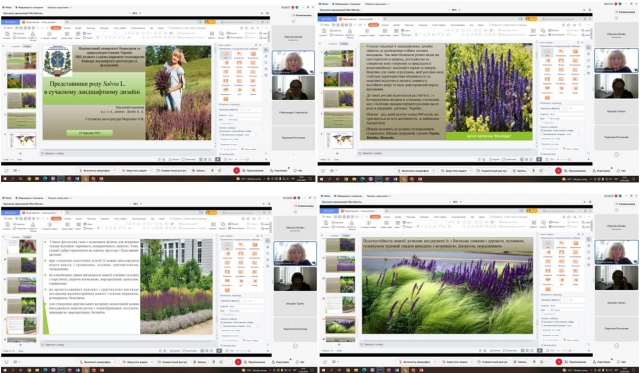The height and width of the screenshot is (373, 640).
Task: Select the world-map slide thumbnail in the Blauhügel salvia slide screenshot
Action: click(339, 140)
